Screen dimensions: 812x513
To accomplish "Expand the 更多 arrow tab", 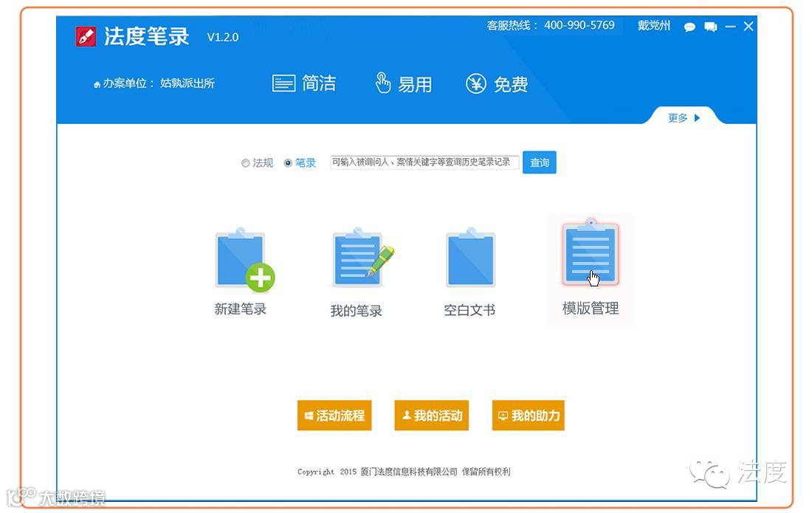I will click(684, 117).
